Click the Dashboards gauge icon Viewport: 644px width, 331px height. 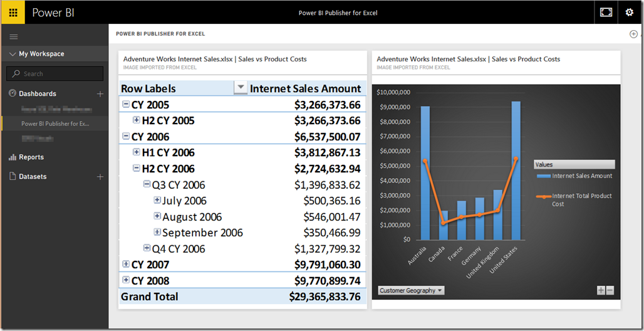12,93
